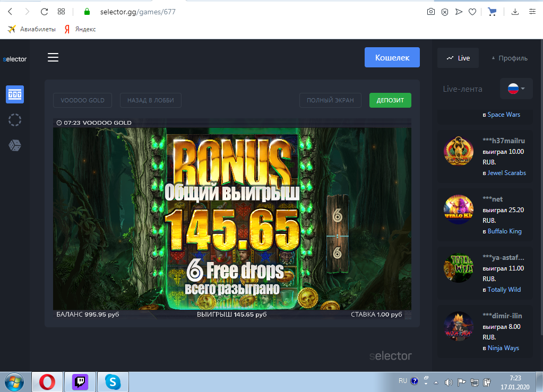Click the green padlock security icon
543x392 pixels.
(87, 12)
